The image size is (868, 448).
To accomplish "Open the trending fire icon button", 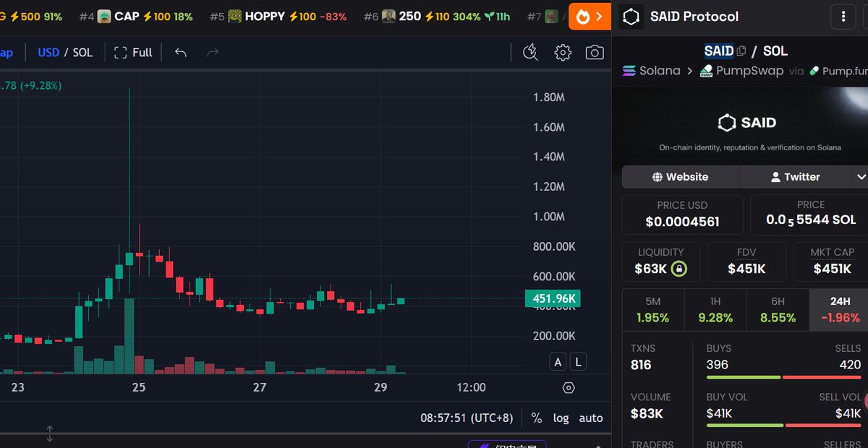I will [x=590, y=16].
